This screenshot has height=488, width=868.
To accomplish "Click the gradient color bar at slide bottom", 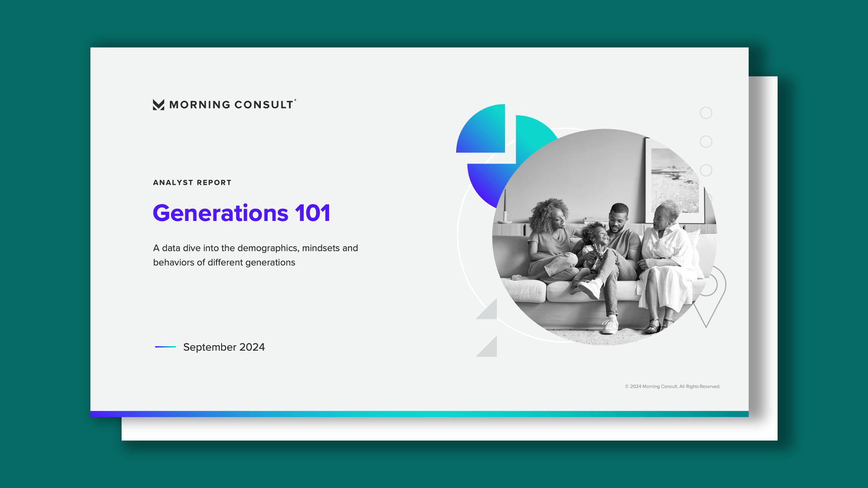I will pos(419,414).
